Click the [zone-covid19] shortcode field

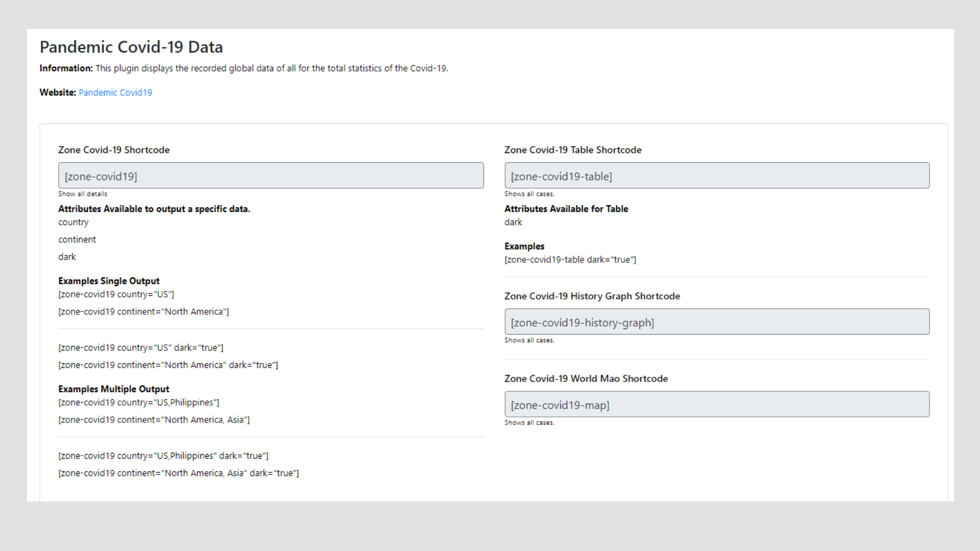coord(271,176)
